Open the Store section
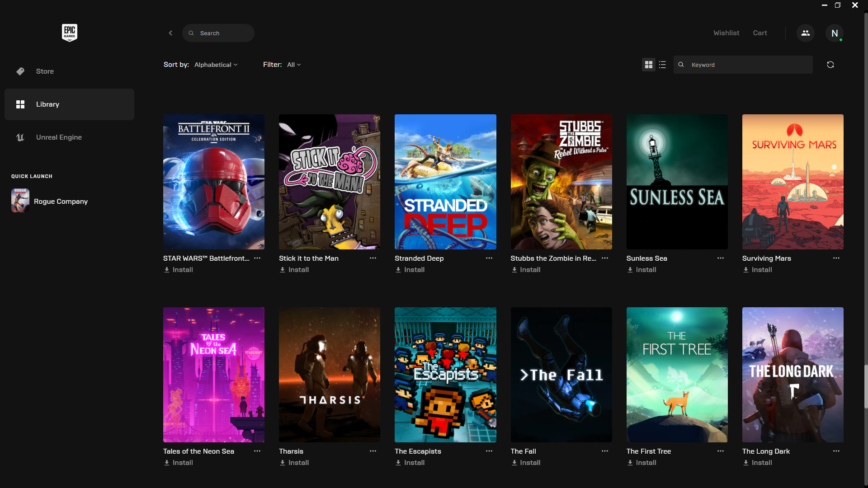 coord(69,71)
